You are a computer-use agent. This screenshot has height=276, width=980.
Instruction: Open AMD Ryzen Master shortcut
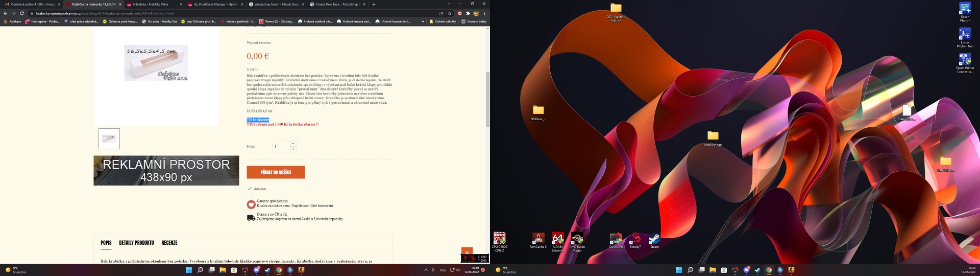tap(577, 239)
